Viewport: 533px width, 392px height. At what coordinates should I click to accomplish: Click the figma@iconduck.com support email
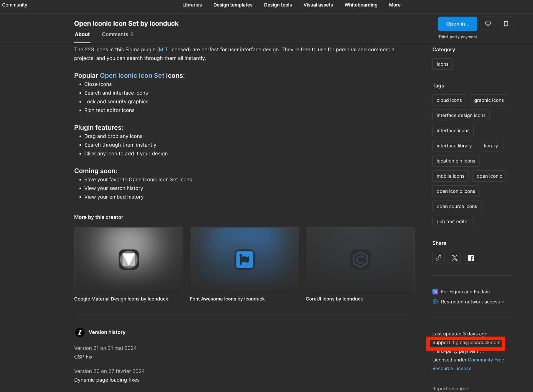pos(476,343)
